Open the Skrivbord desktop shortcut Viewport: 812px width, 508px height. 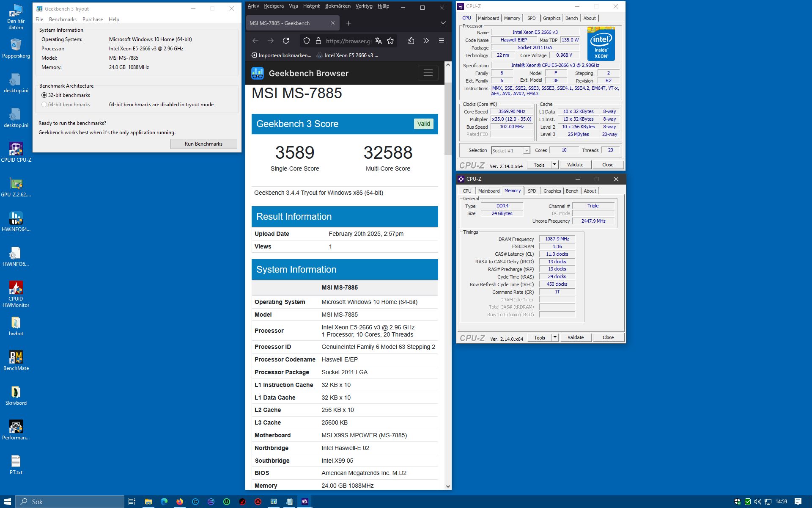16,395
